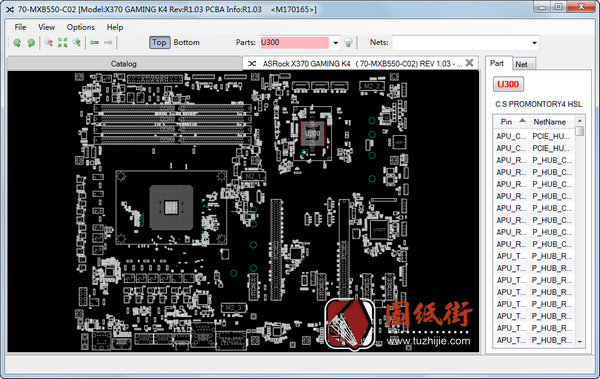Toggle the Top side view button
This screenshot has height=379, width=600.
[159, 42]
